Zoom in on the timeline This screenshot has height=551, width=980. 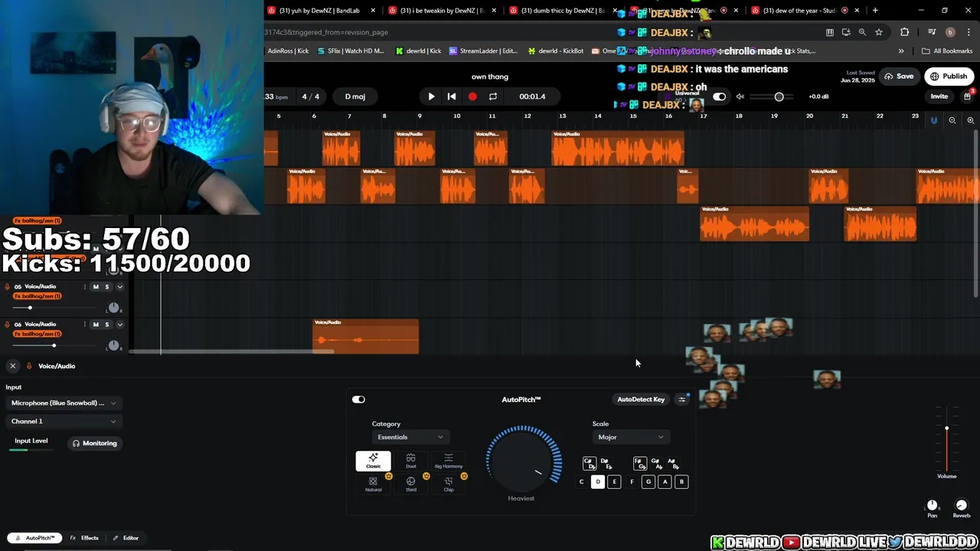(x=970, y=120)
